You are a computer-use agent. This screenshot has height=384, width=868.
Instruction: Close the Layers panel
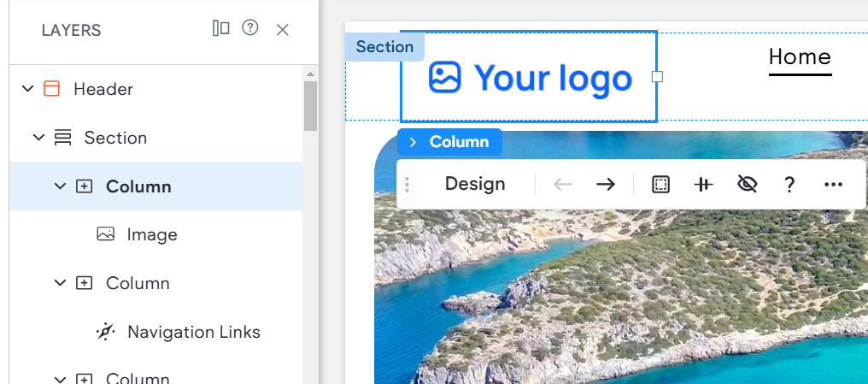(x=282, y=30)
